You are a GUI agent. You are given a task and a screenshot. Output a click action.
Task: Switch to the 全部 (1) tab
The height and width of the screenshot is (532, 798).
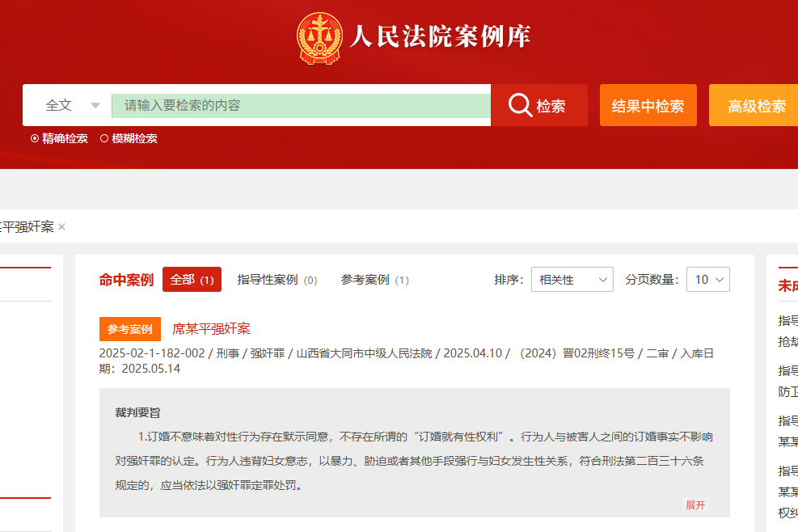[x=192, y=280]
